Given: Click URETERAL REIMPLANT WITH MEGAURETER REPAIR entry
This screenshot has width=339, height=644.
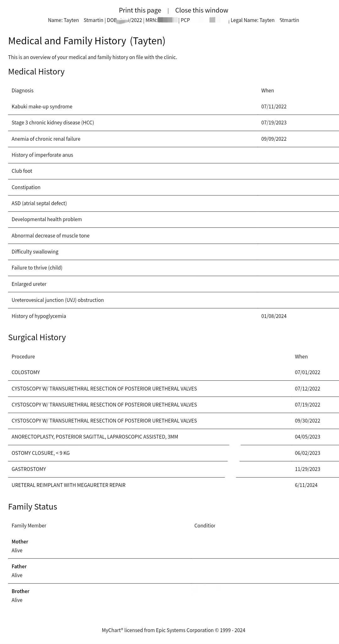Looking at the screenshot, I should click(x=68, y=485).
